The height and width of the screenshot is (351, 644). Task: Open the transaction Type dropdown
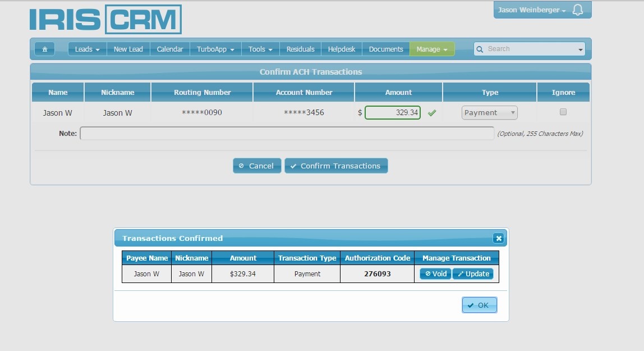point(489,113)
